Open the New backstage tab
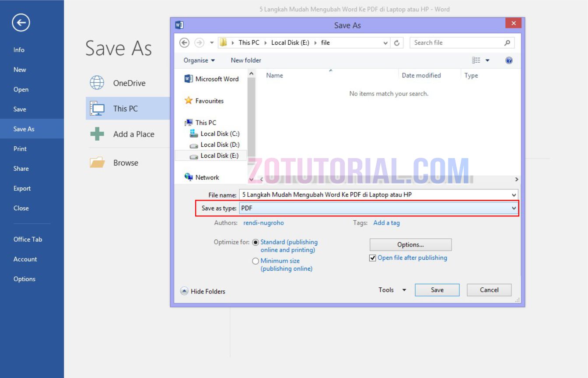 (x=32, y=70)
